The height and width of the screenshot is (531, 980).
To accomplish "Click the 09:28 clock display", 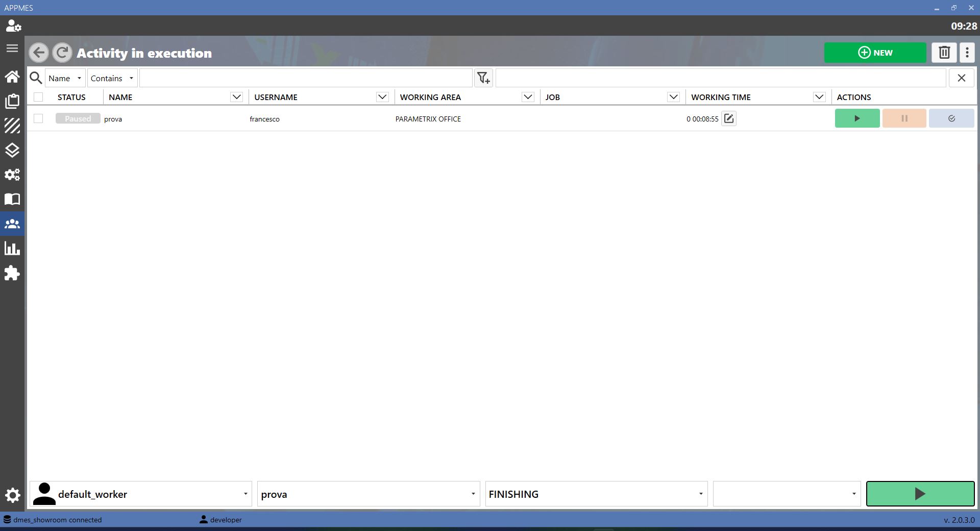I will (964, 26).
